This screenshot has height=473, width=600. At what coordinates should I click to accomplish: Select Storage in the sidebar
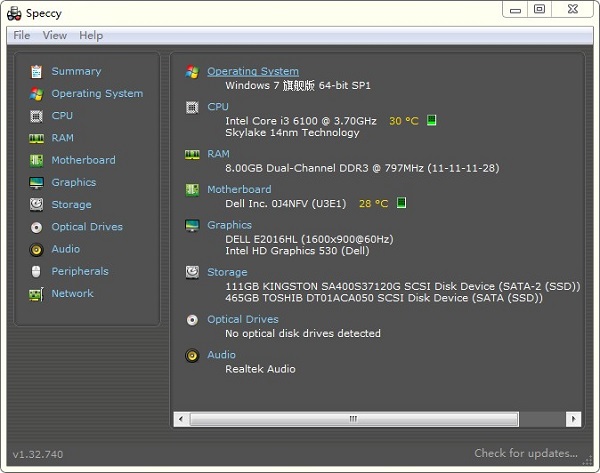[72, 204]
